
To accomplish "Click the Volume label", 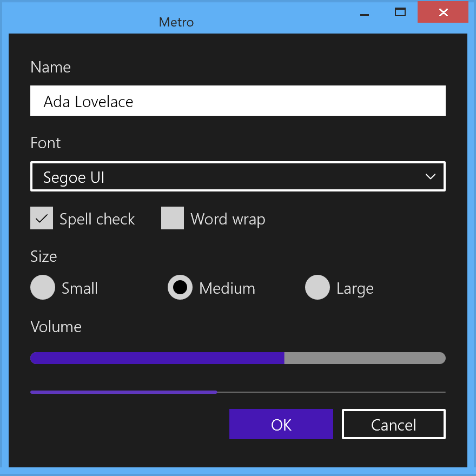I will pyautogui.click(x=56, y=327).
